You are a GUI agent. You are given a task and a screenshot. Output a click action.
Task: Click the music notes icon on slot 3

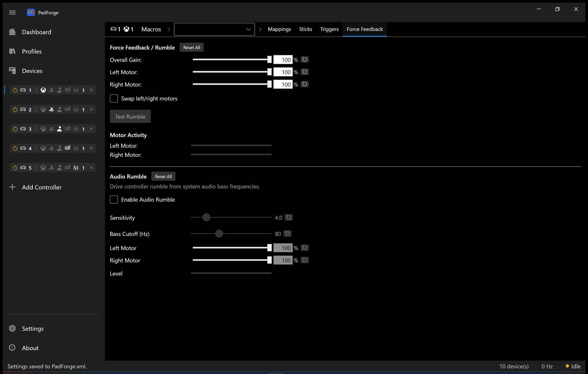click(76, 129)
